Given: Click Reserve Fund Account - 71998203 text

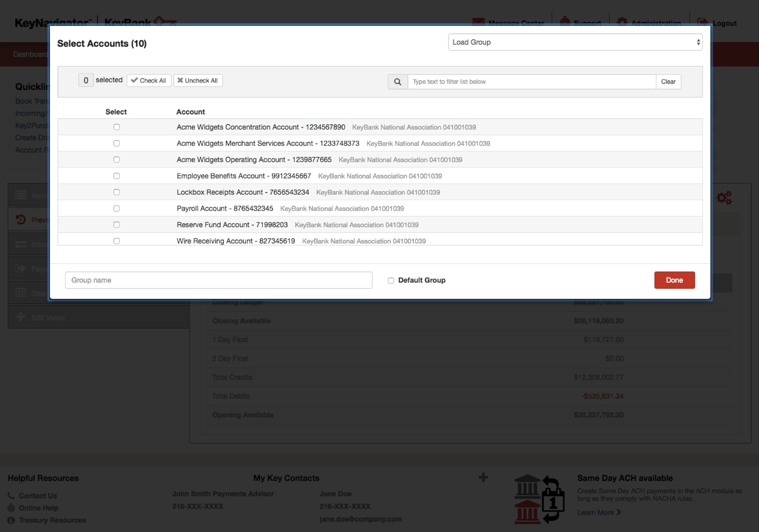Looking at the screenshot, I should coord(232,225).
